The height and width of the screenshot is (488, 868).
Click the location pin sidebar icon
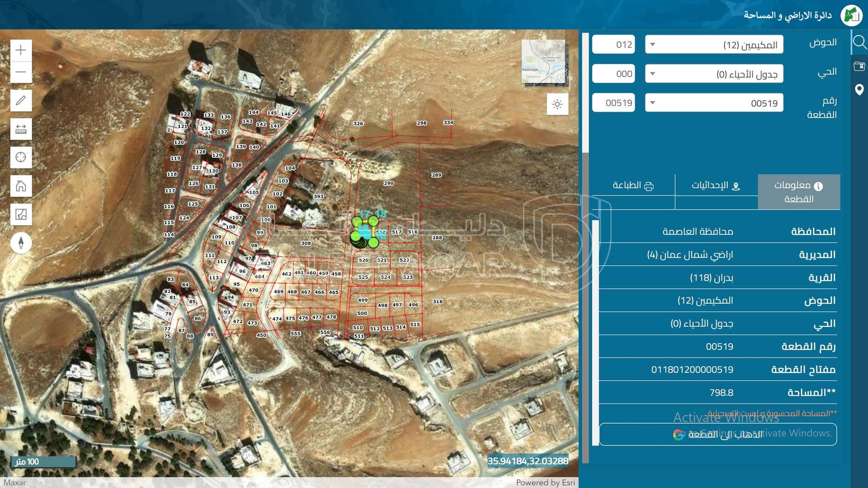[x=859, y=89]
